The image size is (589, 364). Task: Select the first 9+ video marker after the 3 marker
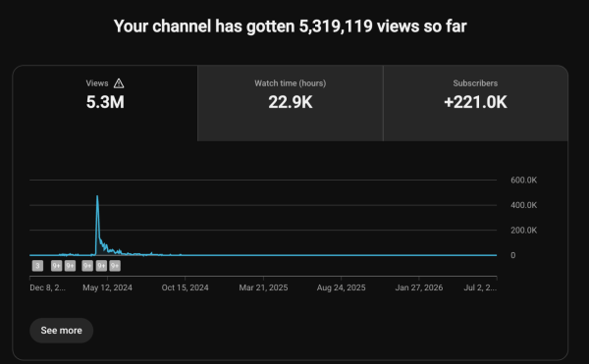click(56, 266)
